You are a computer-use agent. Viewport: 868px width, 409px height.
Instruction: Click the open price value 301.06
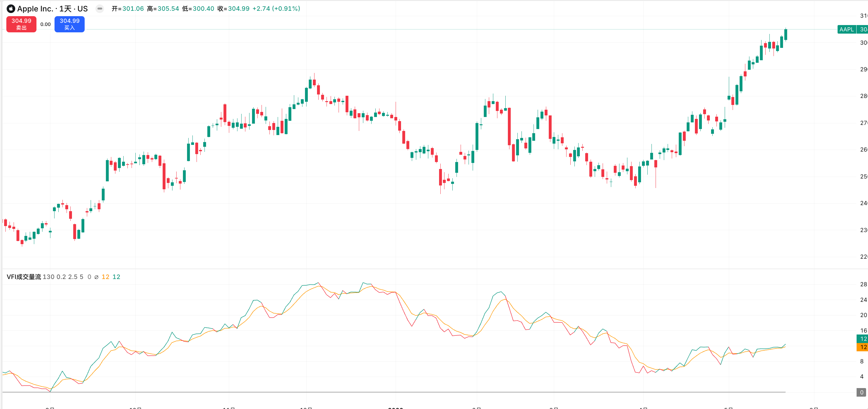coord(133,9)
